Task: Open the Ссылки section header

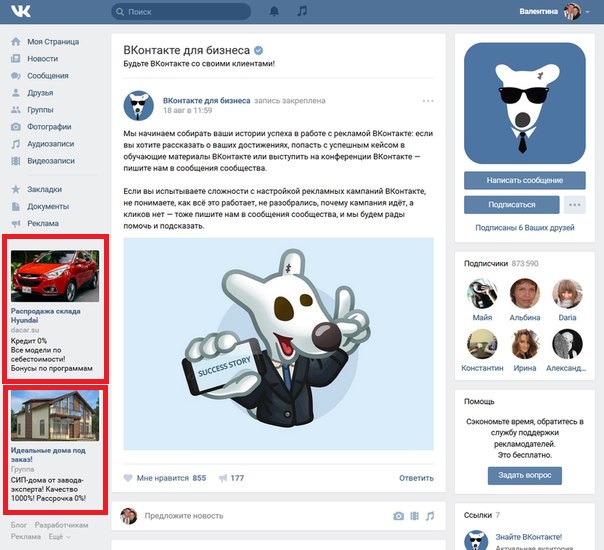Action: click(482, 515)
